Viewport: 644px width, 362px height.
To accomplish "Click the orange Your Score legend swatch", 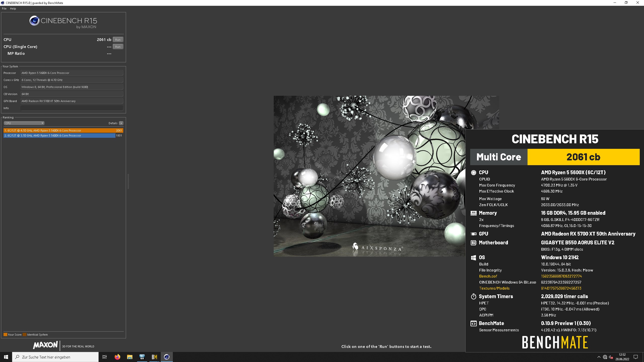I will tap(5, 335).
